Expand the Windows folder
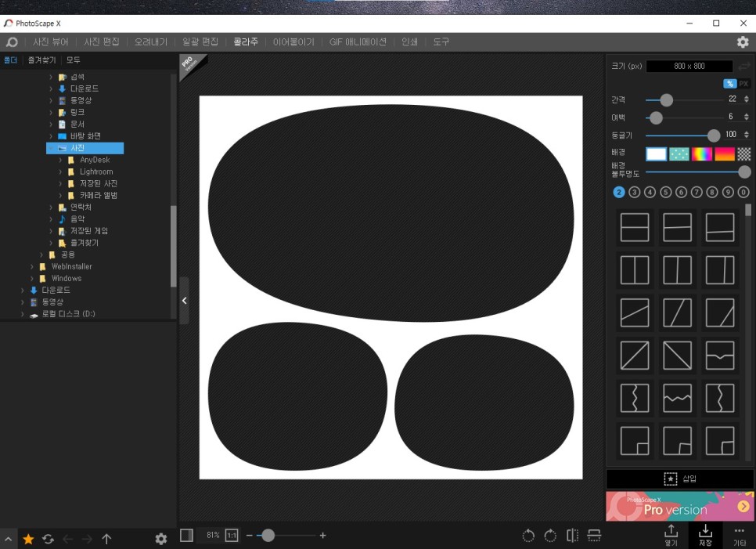Screen dimensions: 756x549 32,278
